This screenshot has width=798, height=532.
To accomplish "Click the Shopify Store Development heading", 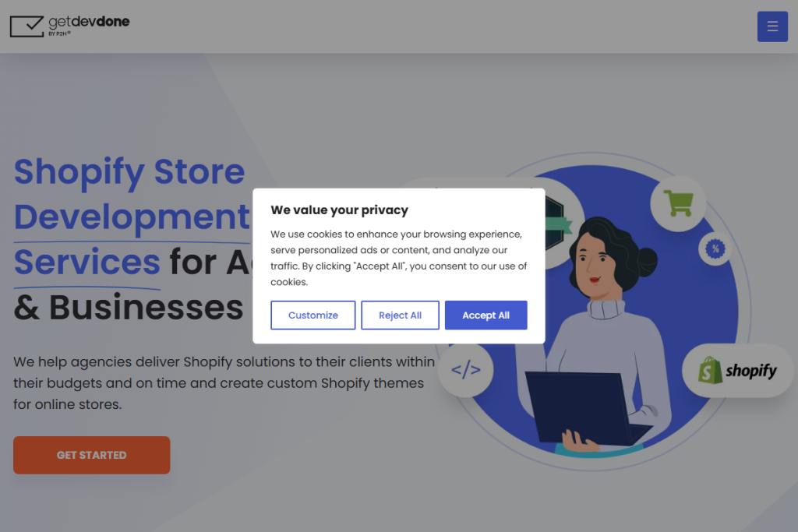I will point(132,194).
